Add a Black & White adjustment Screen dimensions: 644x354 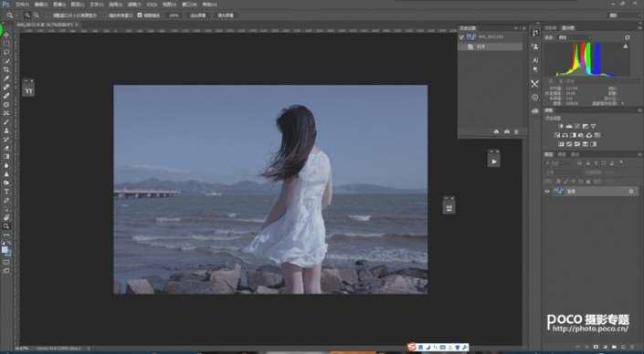[574, 135]
